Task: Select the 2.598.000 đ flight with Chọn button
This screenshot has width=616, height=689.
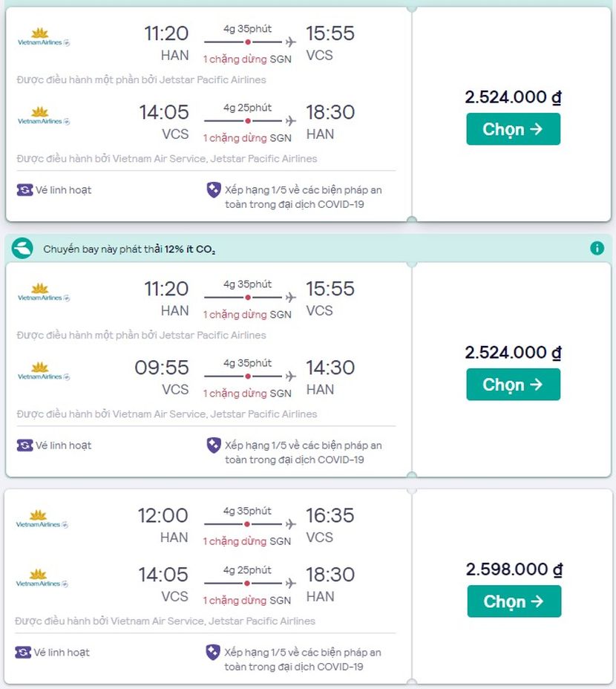Action: pyautogui.click(x=514, y=601)
